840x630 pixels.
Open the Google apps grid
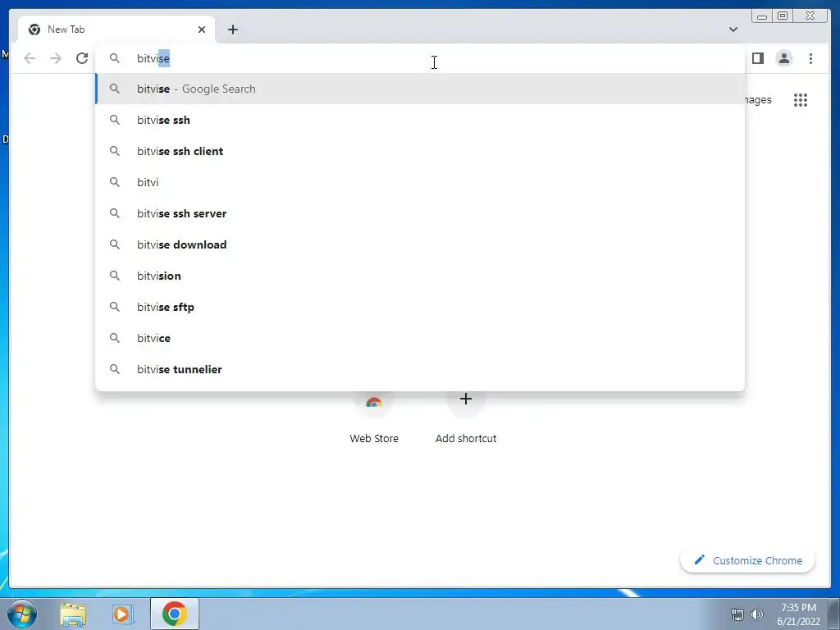pos(801,99)
